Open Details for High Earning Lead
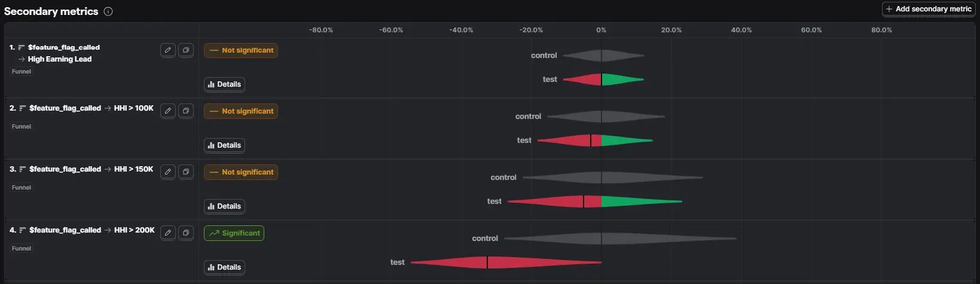The width and height of the screenshot is (980, 284). [224, 84]
